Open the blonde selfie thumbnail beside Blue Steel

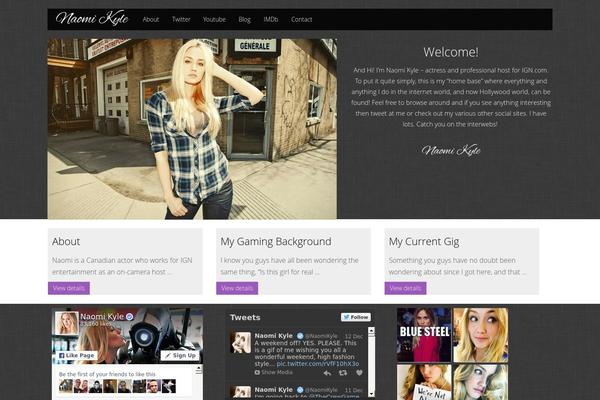click(481, 335)
